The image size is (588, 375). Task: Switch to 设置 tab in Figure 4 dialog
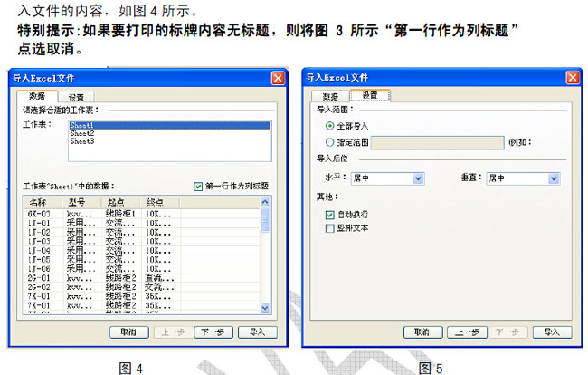[77, 96]
